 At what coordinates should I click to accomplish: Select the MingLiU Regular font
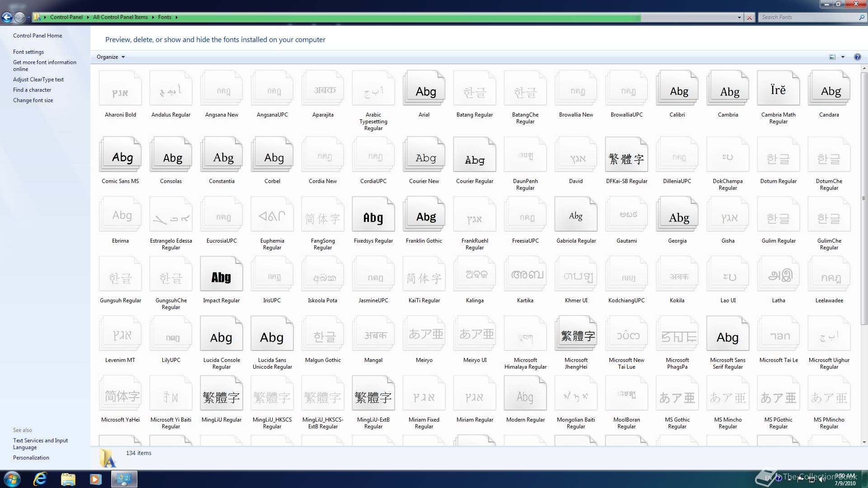[x=222, y=394]
